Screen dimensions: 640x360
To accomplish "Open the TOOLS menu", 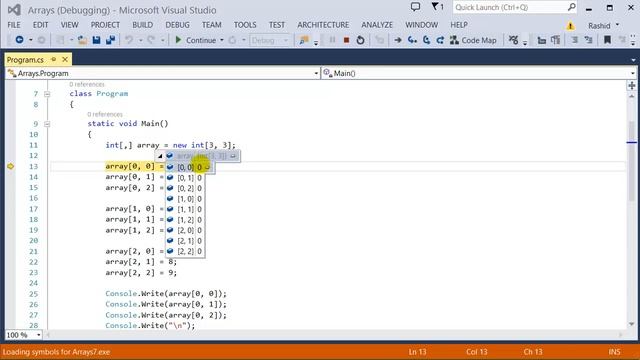I will pos(245,25).
